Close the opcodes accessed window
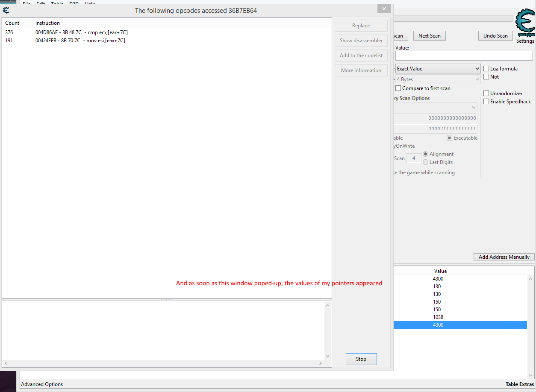Screen dimensions: 536x392 tap(384, 9)
